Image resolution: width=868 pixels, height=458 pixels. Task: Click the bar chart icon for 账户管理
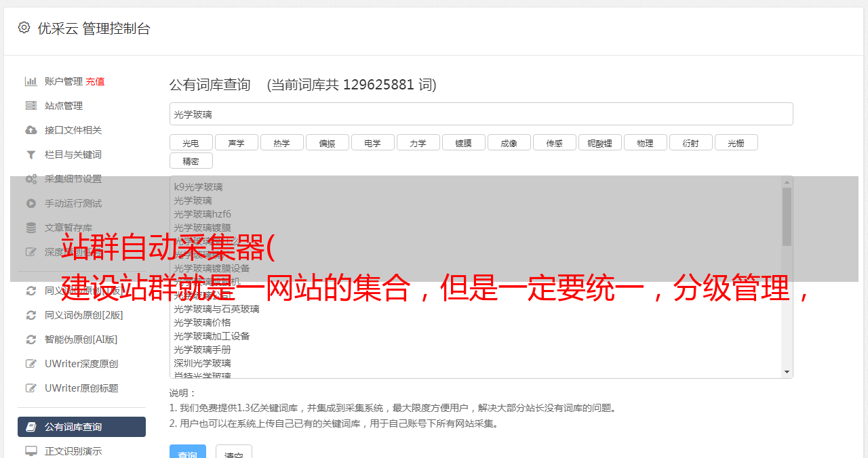(x=31, y=81)
